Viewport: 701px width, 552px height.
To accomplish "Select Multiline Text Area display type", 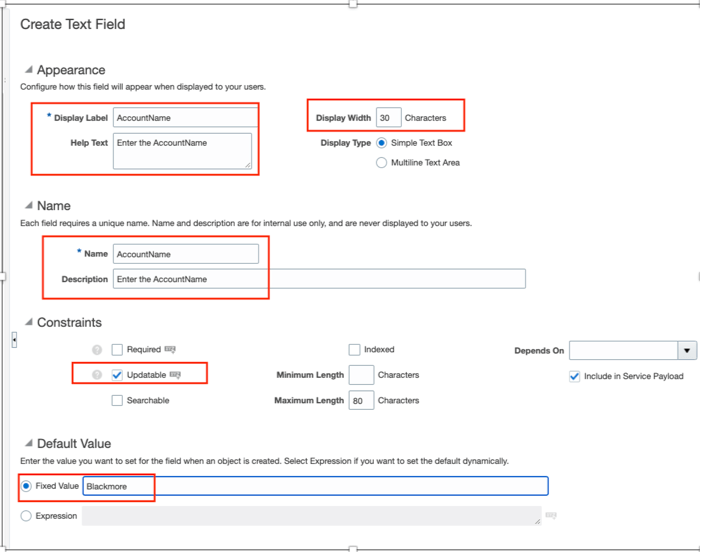I will (x=382, y=162).
